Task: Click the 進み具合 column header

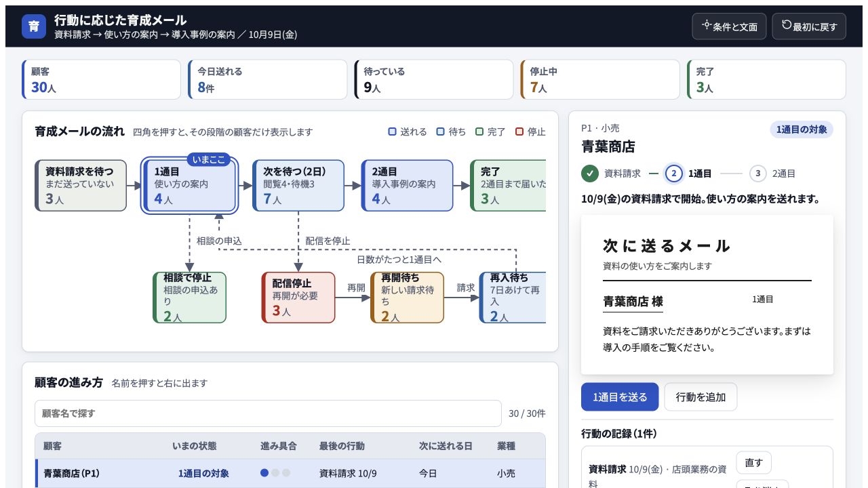Action: click(279, 446)
